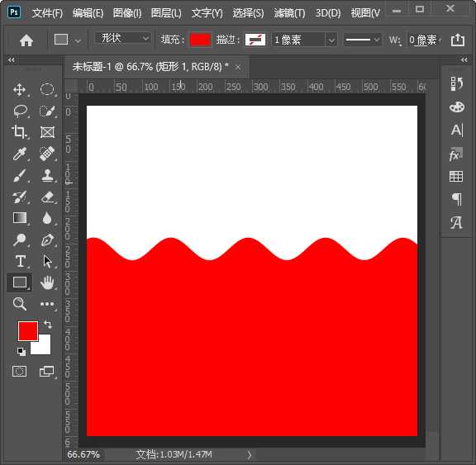This screenshot has height=465, width=476.
Task: Click the red 填充 fill swatch
Action: (x=200, y=40)
